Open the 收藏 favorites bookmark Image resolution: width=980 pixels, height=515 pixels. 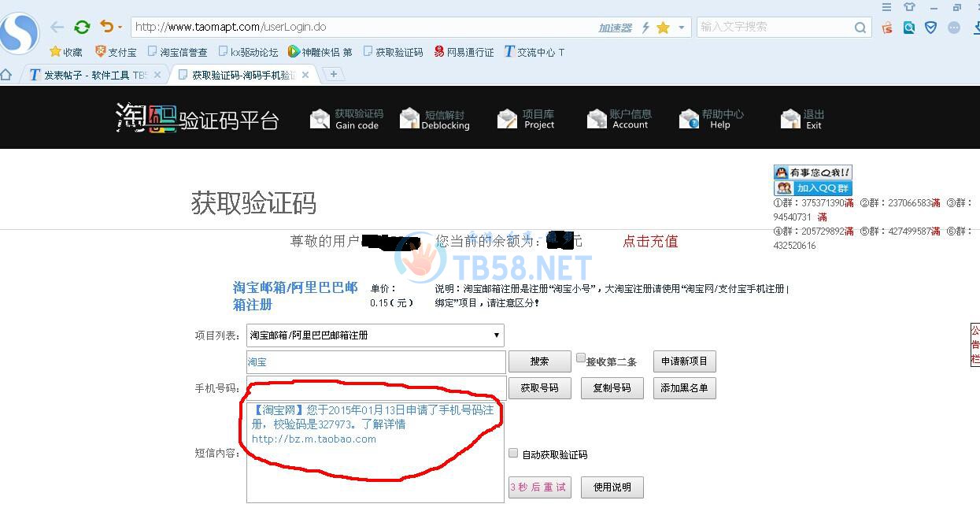(x=66, y=52)
